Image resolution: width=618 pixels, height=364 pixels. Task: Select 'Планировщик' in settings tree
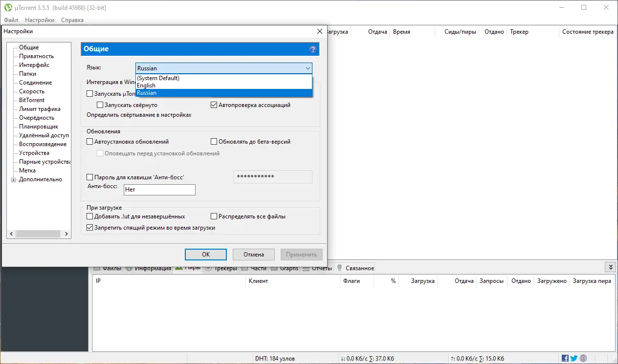(39, 127)
